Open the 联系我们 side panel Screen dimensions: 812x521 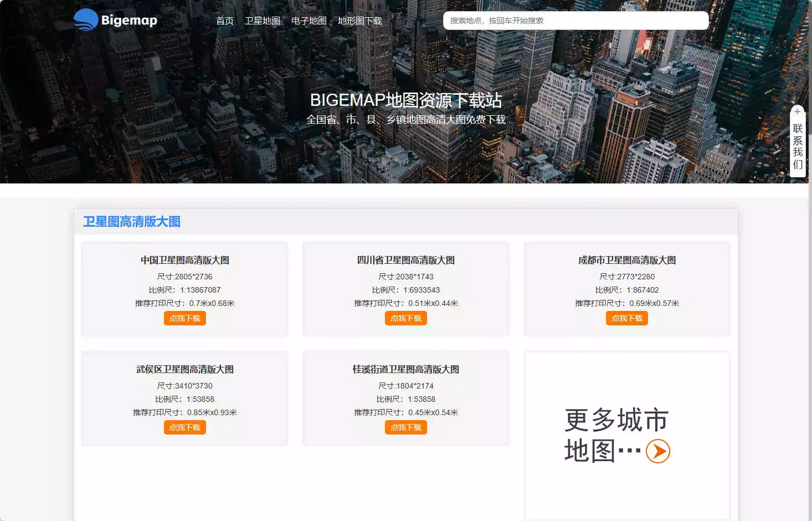coord(798,146)
